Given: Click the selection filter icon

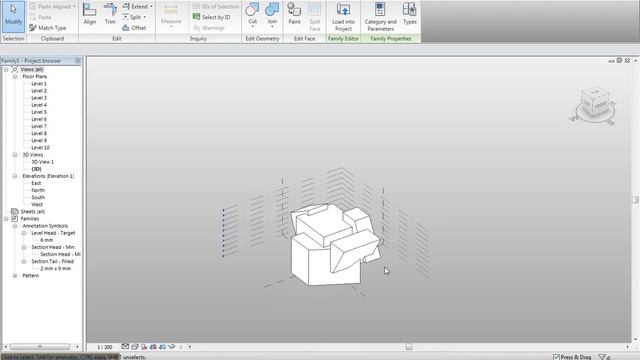Looking at the screenshot, I should pos(604,357).
